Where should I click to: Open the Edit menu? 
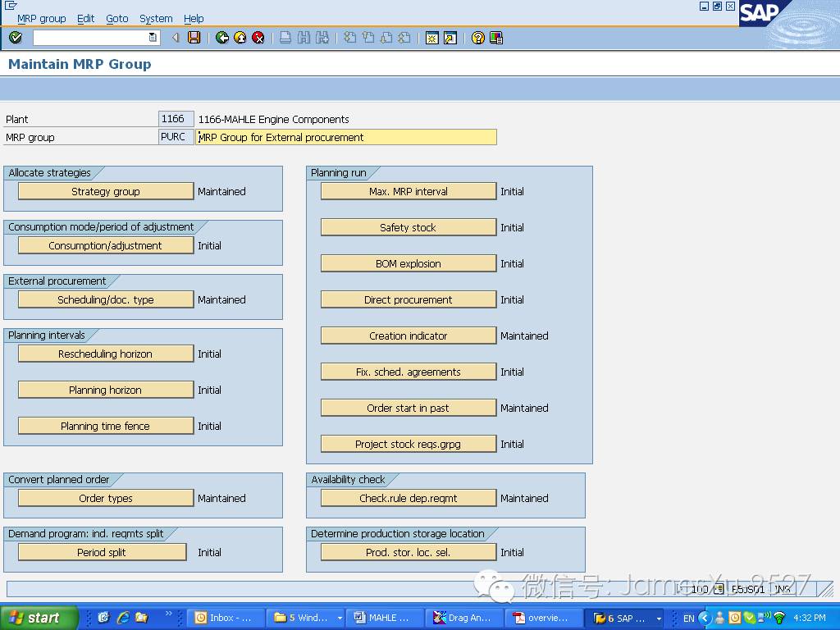85,19
